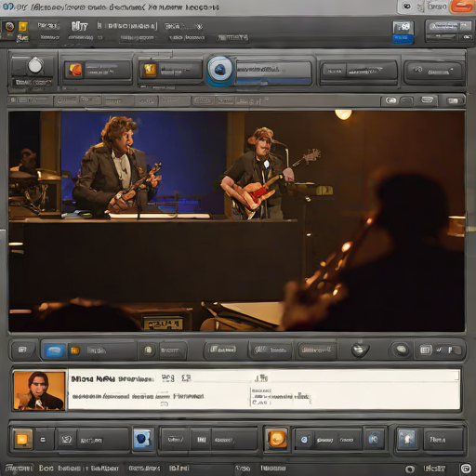Click the yellow square icon beside the round app icon
Image resolution: width=476 pixels, height=476 pixels.
23,27
